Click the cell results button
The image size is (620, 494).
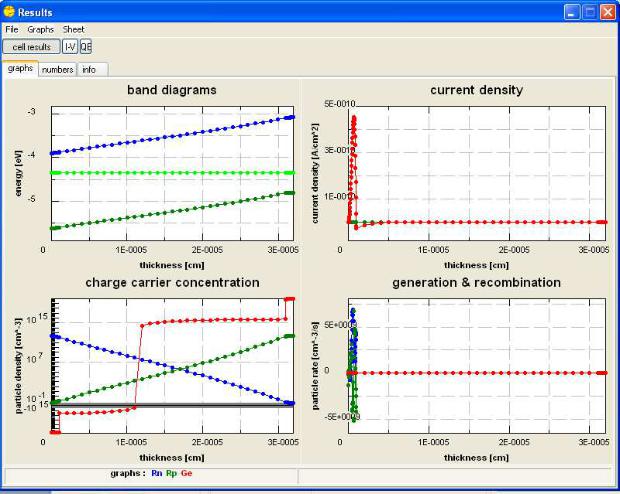pyautogui.click(x=32, y=47)
